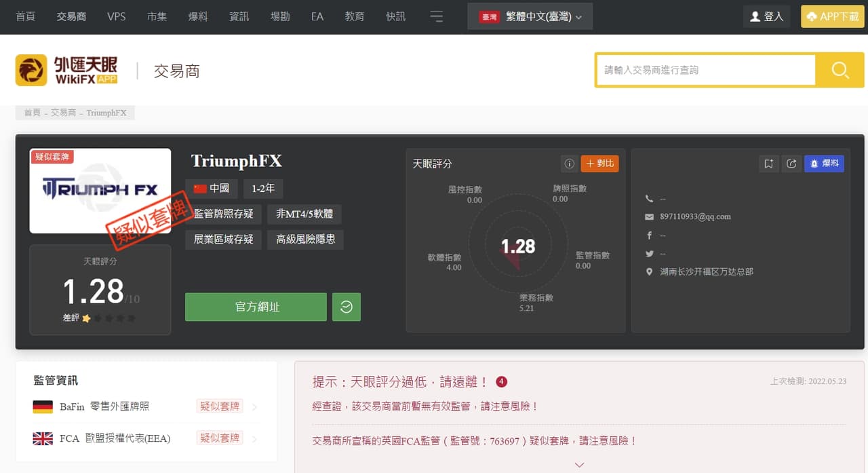Open the 繁體中文(臺灣) language dropdown
This screenshot has height=473, width=868.
tap(530, 16)
